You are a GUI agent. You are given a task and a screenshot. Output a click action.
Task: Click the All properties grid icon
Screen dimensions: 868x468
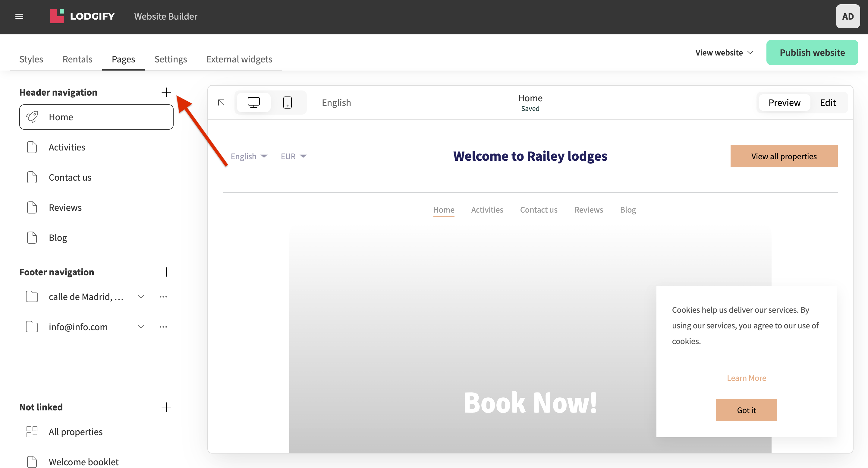[x=32, y=432]
